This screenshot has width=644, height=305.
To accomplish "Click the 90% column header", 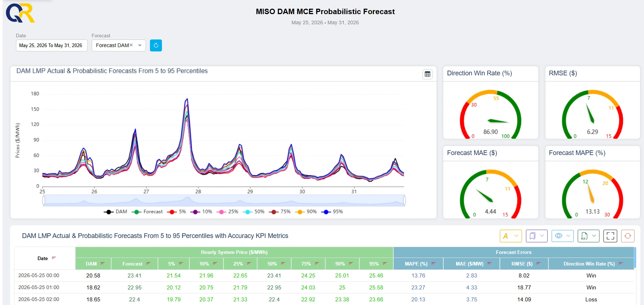I will [342, 264].
